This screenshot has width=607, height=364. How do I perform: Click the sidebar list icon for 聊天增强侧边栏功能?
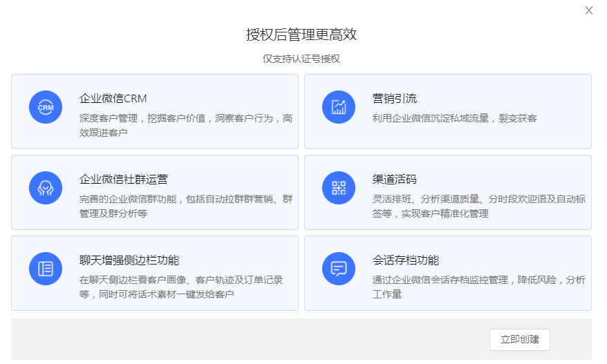[46, 269]
